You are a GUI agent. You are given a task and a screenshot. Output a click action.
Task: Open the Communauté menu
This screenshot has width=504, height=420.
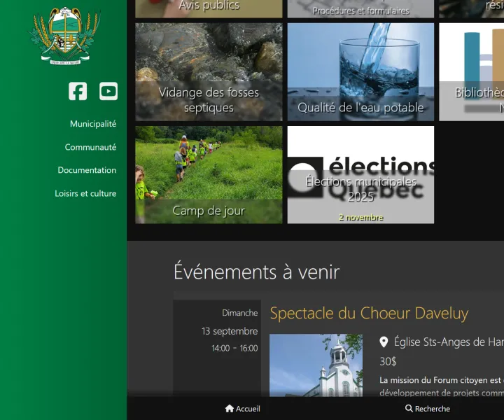point(90,147)
